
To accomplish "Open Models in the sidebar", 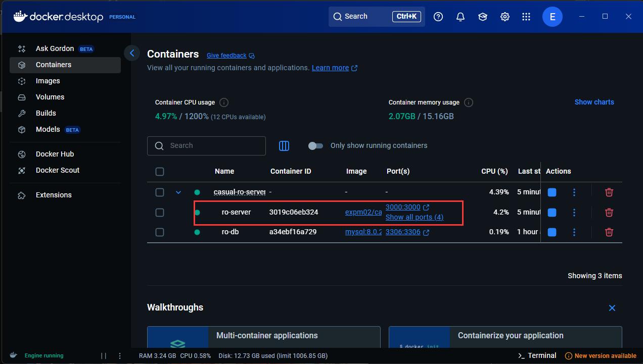I will pos(65,129).
